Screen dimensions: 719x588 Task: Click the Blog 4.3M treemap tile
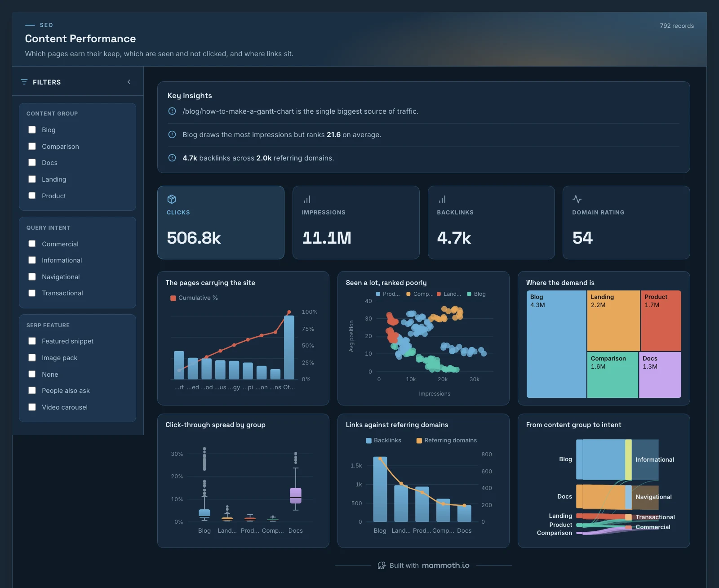click(x=556, y=344)
